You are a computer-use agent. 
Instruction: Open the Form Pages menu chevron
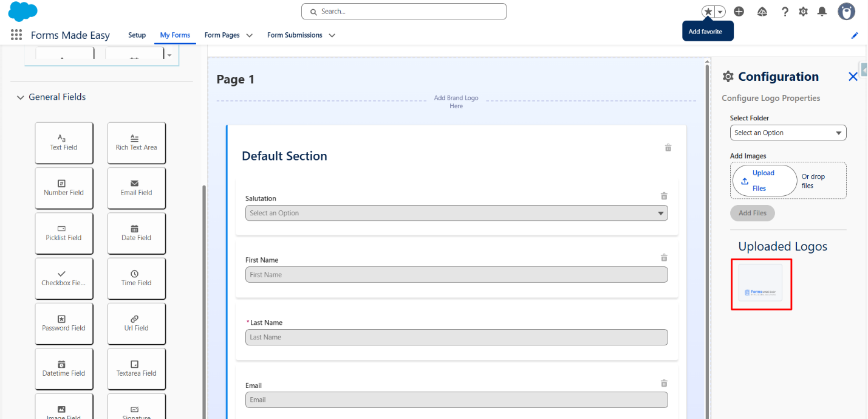249,35
